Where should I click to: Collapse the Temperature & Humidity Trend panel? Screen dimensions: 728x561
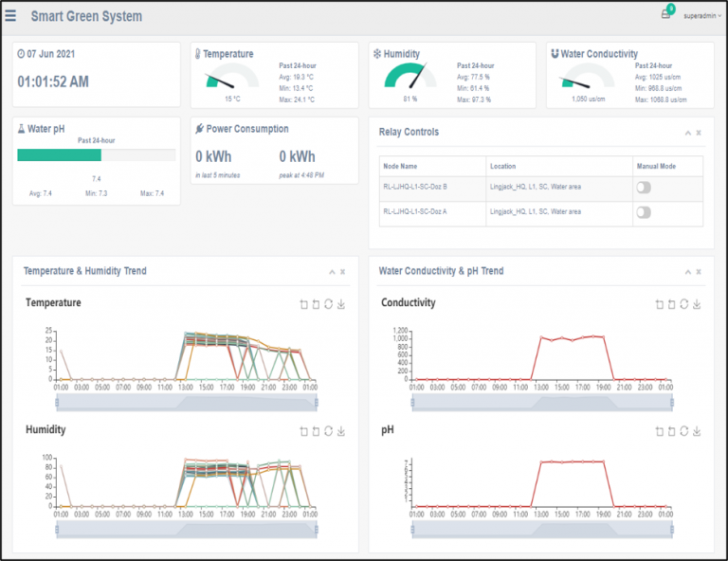[332, 271]
